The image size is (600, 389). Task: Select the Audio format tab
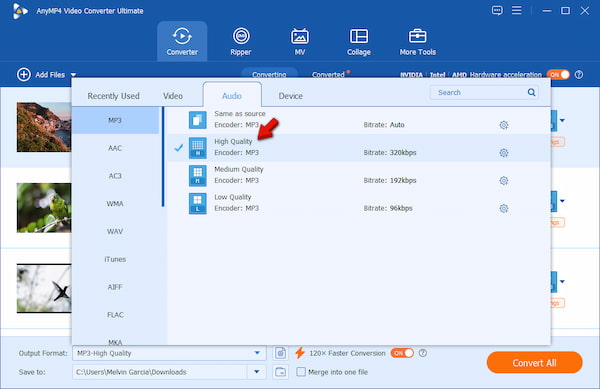click(232, 96)
